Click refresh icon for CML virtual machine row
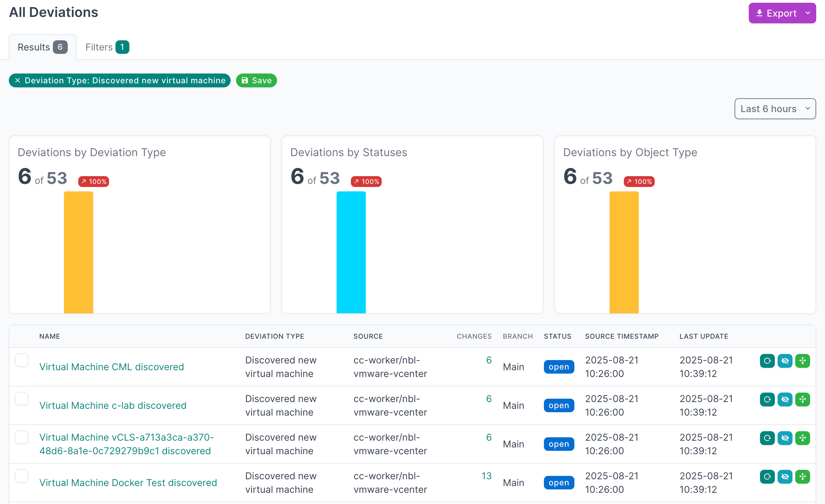The image size is (825, 504). point(767,361)
